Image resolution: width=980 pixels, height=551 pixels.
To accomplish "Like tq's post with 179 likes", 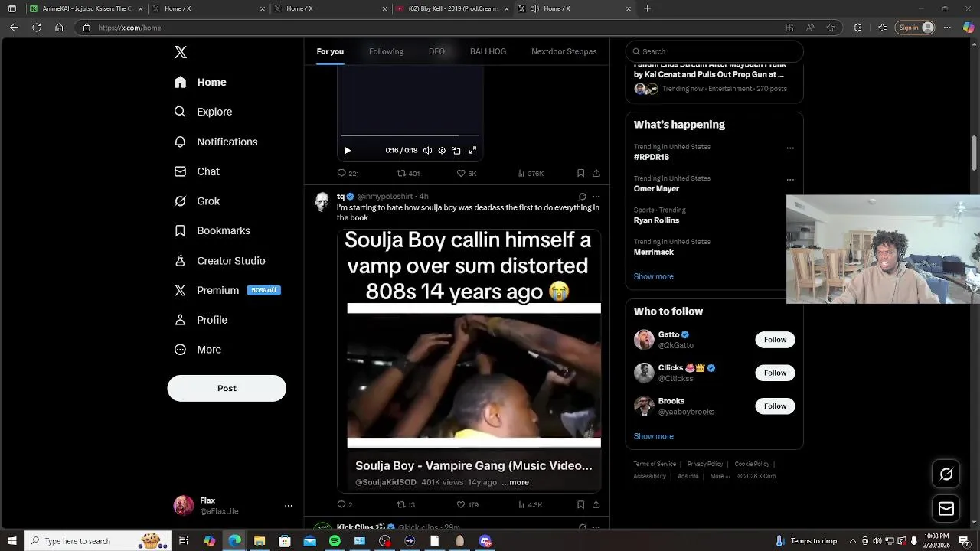I will click(x=467, y=505).
